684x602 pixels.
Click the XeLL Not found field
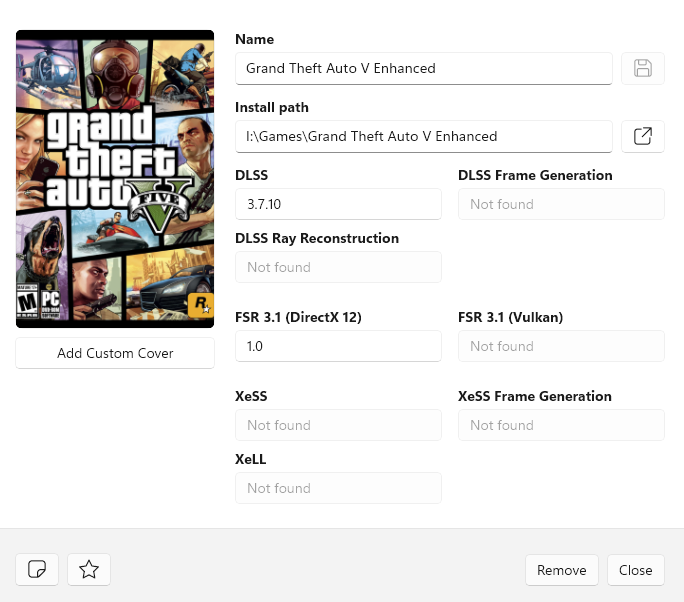339,488
